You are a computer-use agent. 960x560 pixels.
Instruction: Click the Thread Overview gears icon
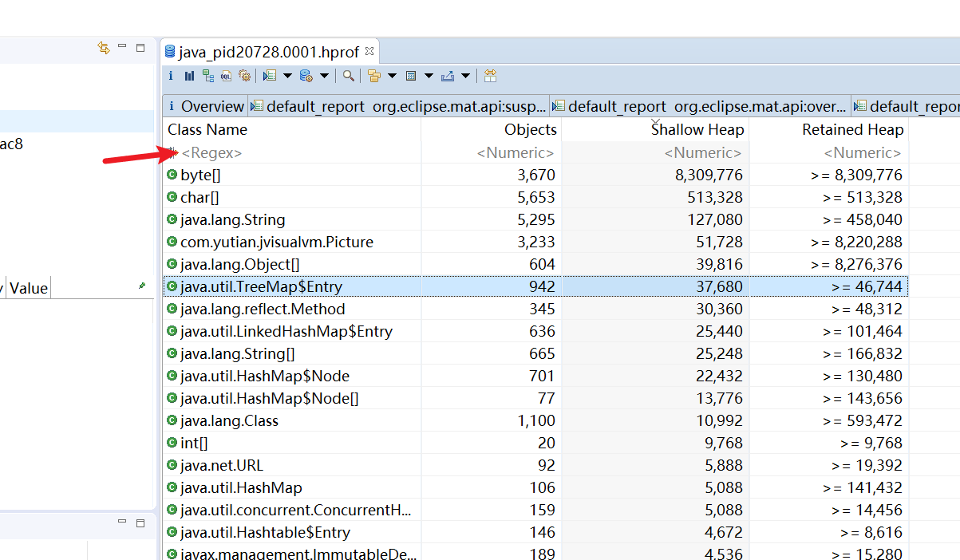point(244,76)
